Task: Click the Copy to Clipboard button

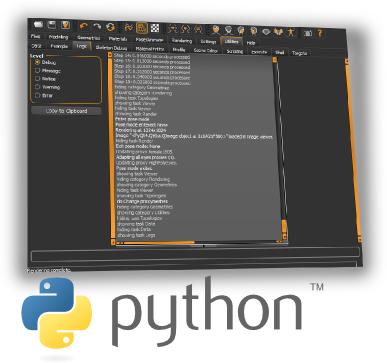Action: click(66, 111)
